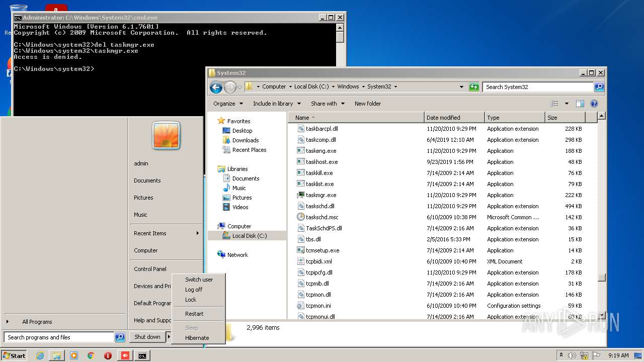Viewport: 644px width, 362px height.
Task: Open Computer link in Start menu
Action: [x=146, y=250]
